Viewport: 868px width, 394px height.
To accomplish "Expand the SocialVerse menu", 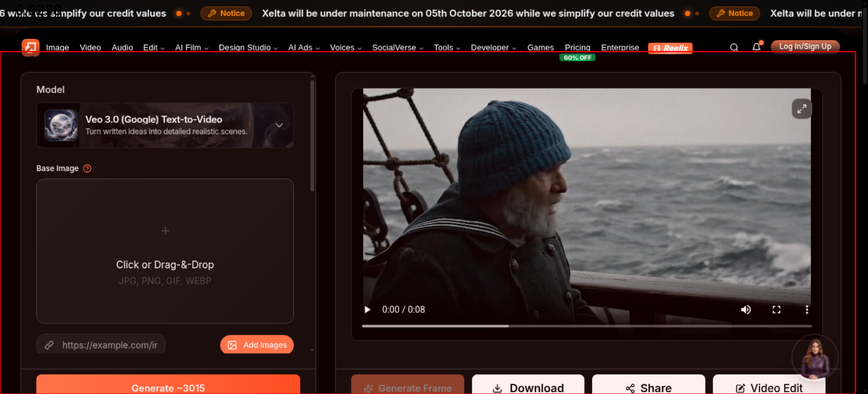I will (x=398, y=48).
